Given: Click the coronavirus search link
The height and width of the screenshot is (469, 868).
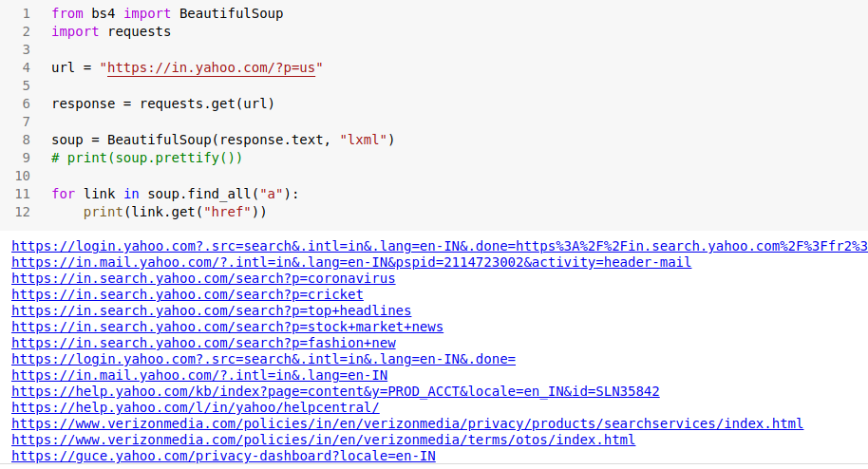Looking at the screenshot, I should (203, 278).
